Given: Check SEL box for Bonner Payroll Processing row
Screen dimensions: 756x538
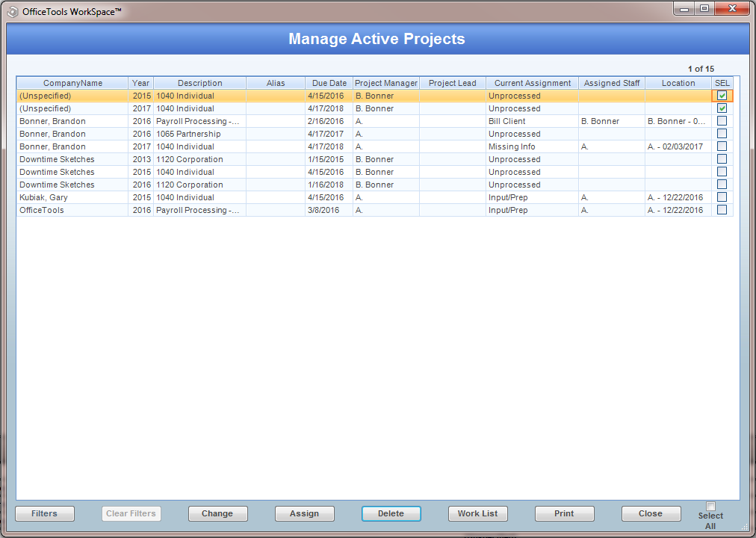Looking at the screenshot, I should (x=722, y=120).
